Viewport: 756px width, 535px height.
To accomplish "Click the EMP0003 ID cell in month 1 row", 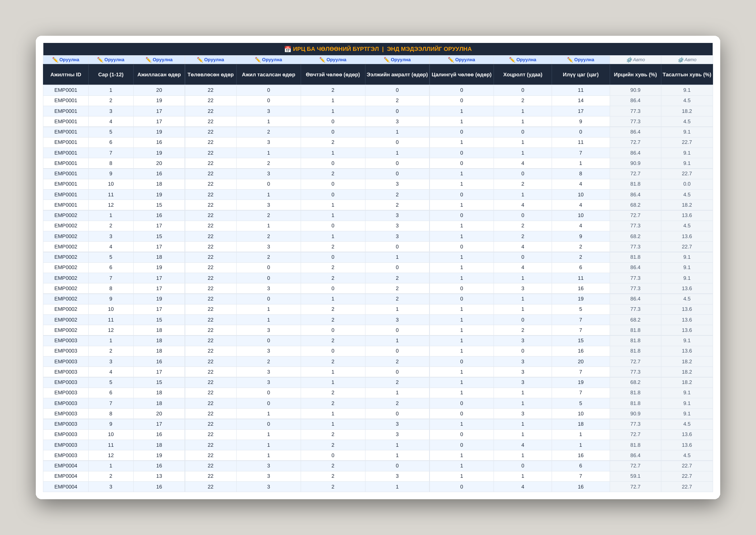I will click(66, 340).
